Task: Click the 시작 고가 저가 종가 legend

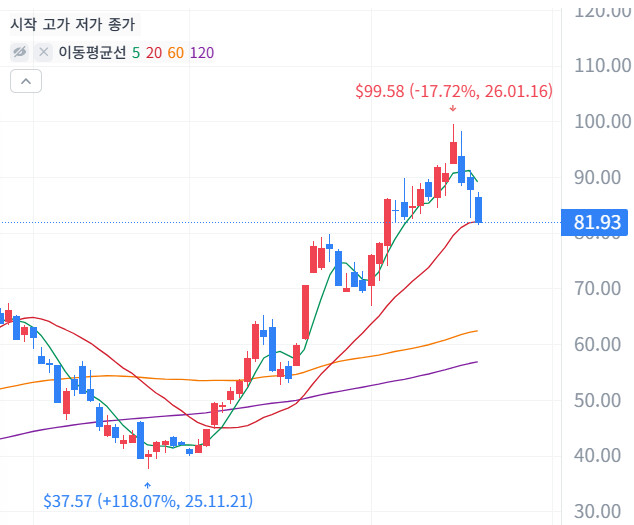Action: [72, 24]
